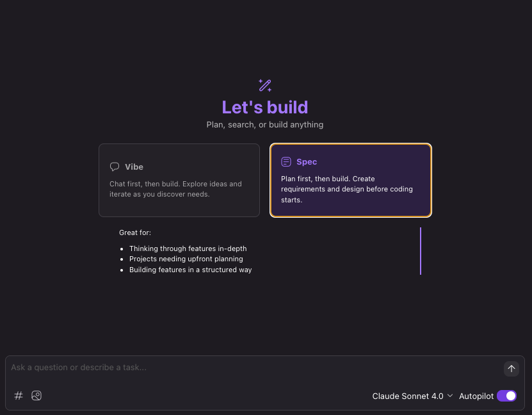Click the Autopilot label text
Screen dimensions: 532x415
point(476,396)
